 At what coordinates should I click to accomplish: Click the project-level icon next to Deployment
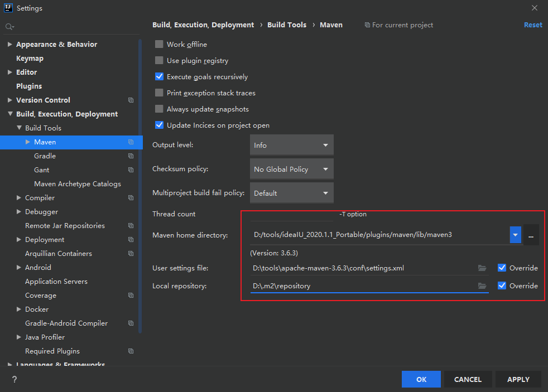click(x=131, y=240)
